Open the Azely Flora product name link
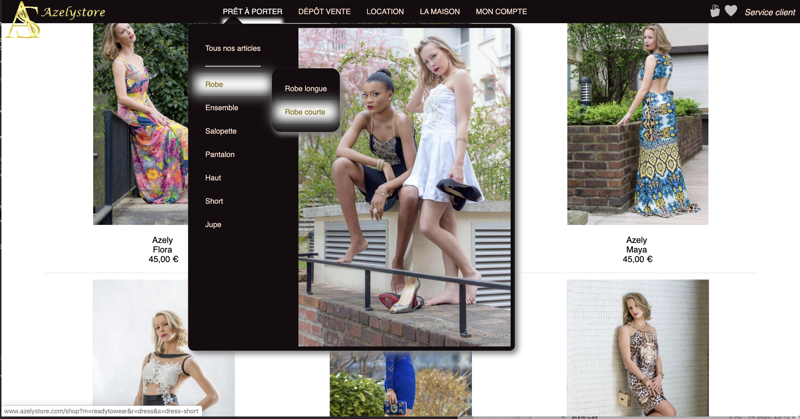Viewport: 800px width, 419px height. (162, 245)
